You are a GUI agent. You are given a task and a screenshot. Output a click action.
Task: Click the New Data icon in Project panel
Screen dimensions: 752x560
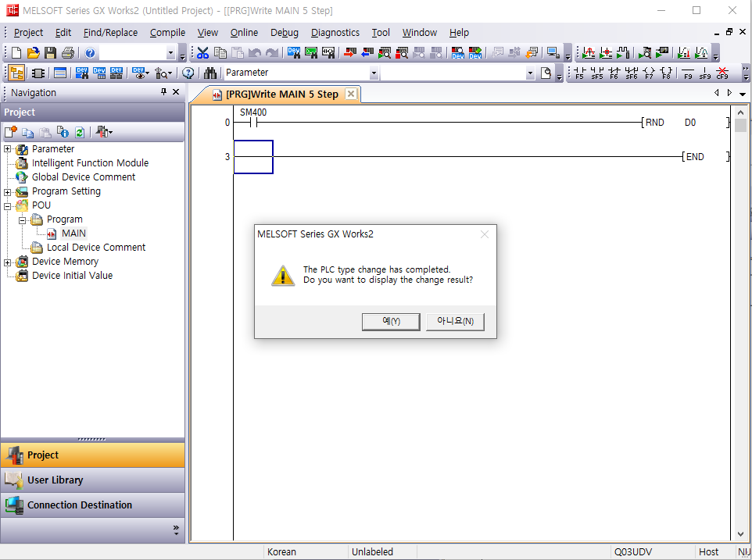pos(10,132)
